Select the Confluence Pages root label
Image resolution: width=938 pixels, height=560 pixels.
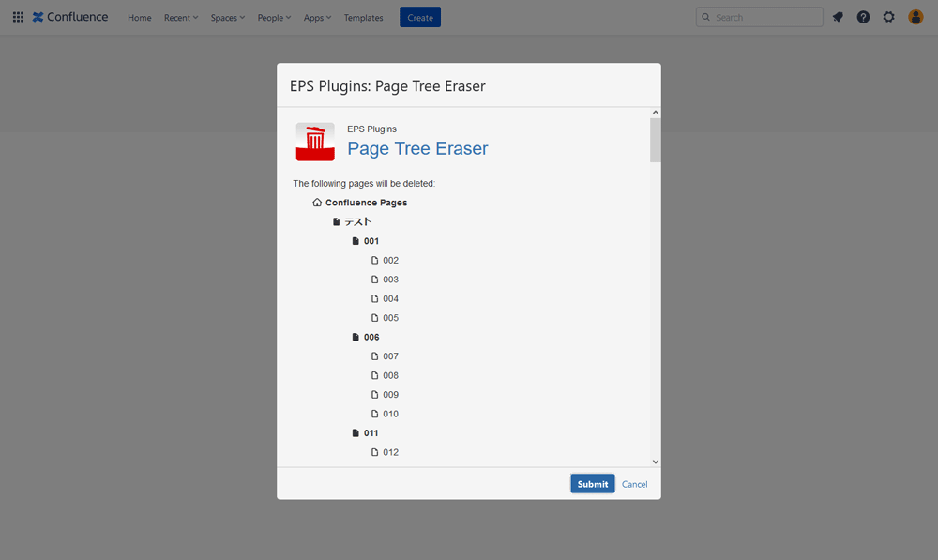pos(366,203)
